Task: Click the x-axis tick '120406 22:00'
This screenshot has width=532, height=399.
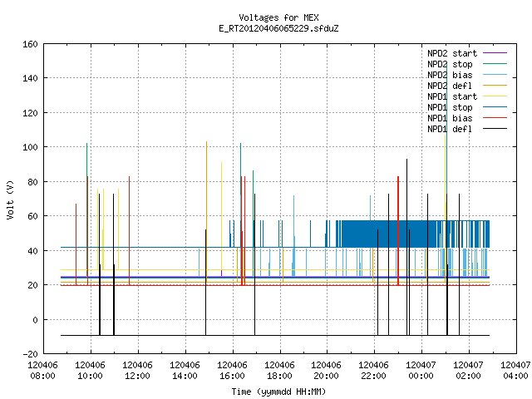Action: (x=373, y=371)
